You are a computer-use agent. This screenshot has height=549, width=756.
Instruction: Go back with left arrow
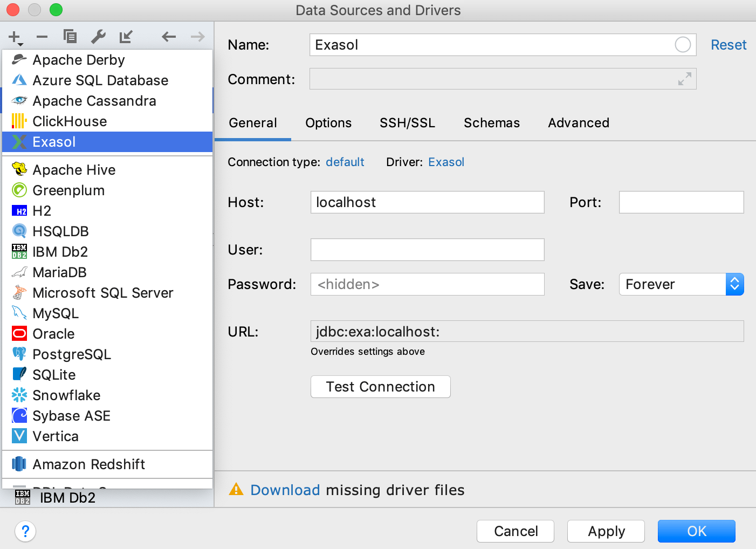coord(169,37)
